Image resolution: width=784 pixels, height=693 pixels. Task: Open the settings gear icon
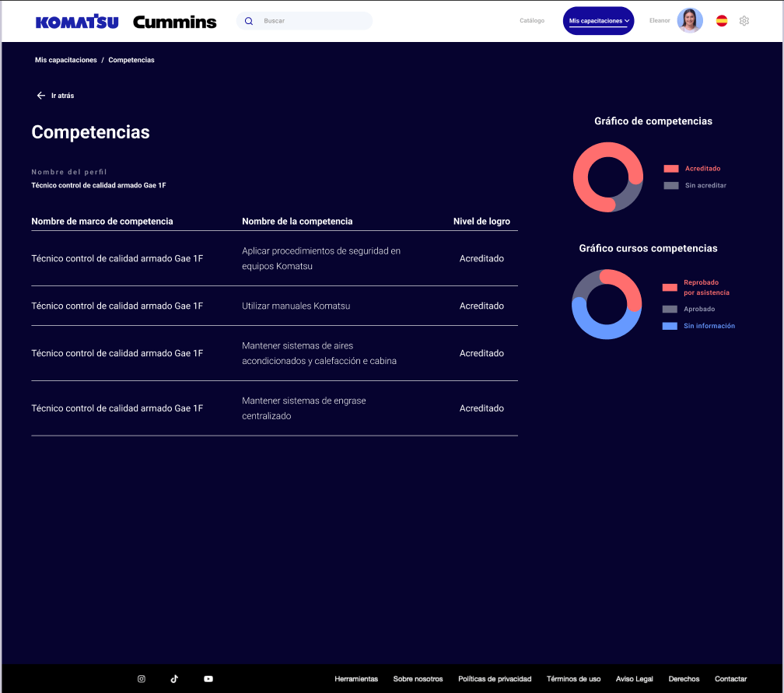[744, 21]
